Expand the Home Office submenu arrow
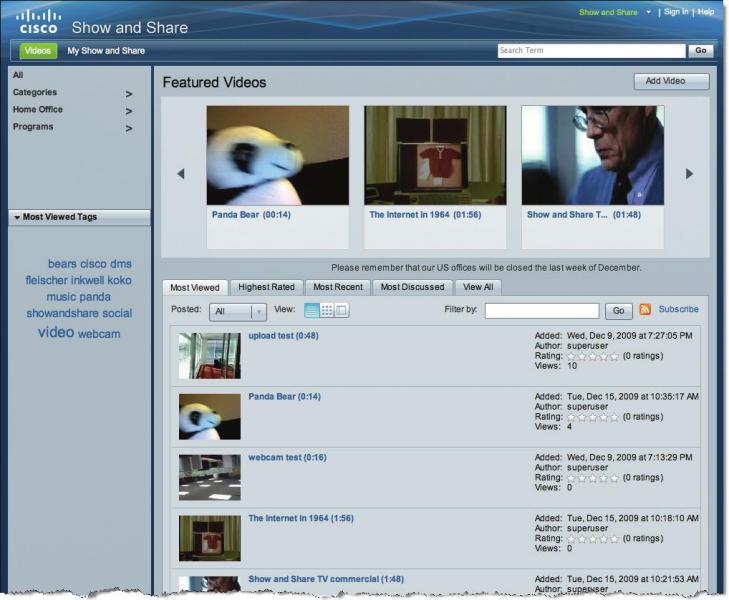729x600 pixels. tap(129, 111)
